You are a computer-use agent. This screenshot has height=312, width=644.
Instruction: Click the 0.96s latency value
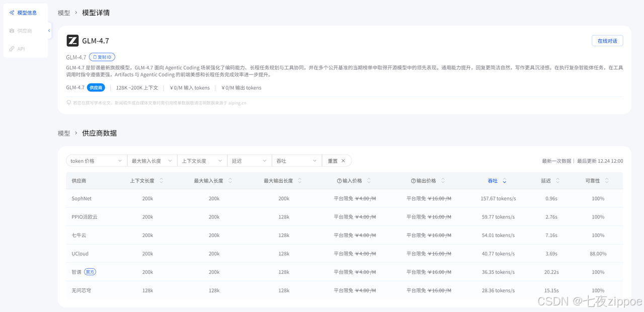click(551, 198)
